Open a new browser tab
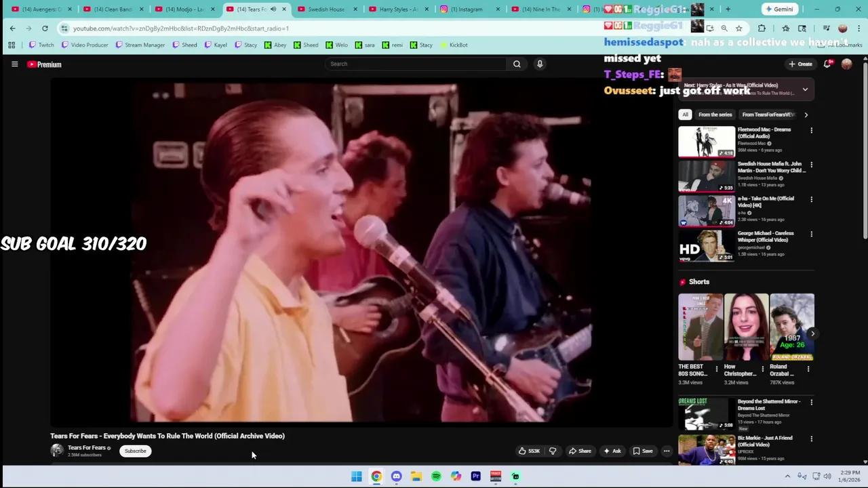 pyautogui.click(x=728, y=9)
